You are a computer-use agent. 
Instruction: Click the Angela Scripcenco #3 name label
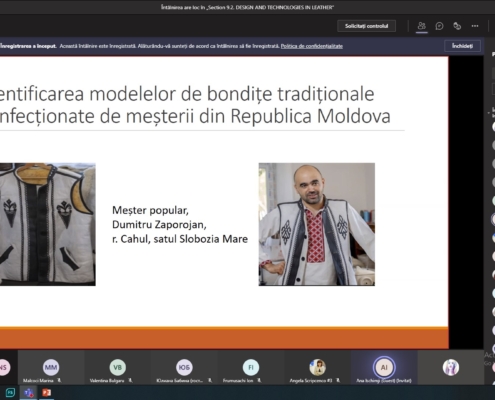(311, 380)
